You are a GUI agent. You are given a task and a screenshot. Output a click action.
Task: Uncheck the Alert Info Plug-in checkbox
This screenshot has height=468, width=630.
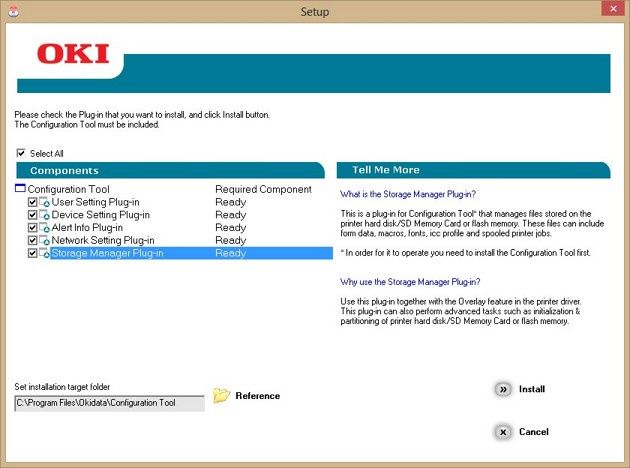pyautogui.click(x=33, y=228)
